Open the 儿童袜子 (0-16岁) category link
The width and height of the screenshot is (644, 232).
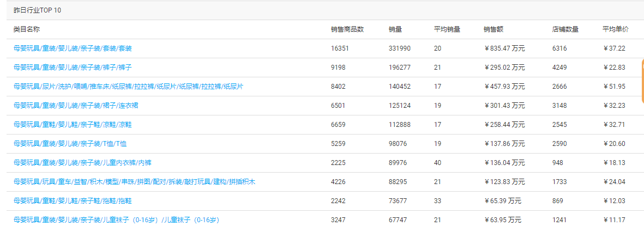tap(116, 220)
